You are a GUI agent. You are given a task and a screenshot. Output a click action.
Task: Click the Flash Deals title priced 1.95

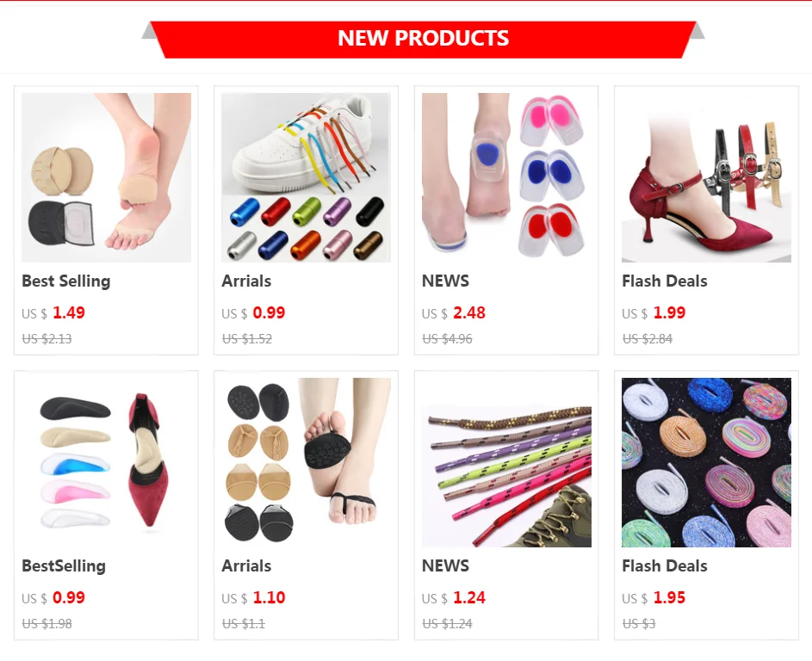[x=665, y=565]
